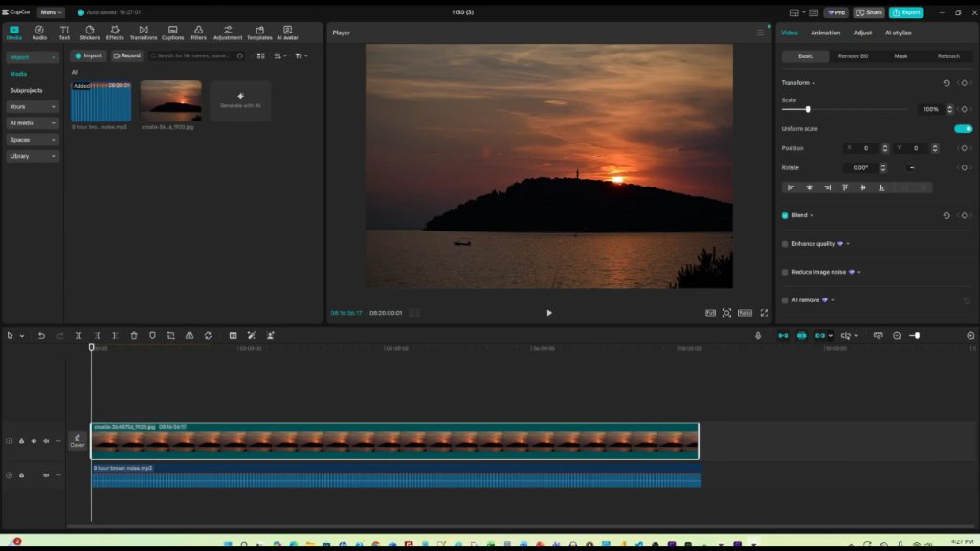Adjust the Scale slider handle
980x551 pixels.
click(808, 109)
